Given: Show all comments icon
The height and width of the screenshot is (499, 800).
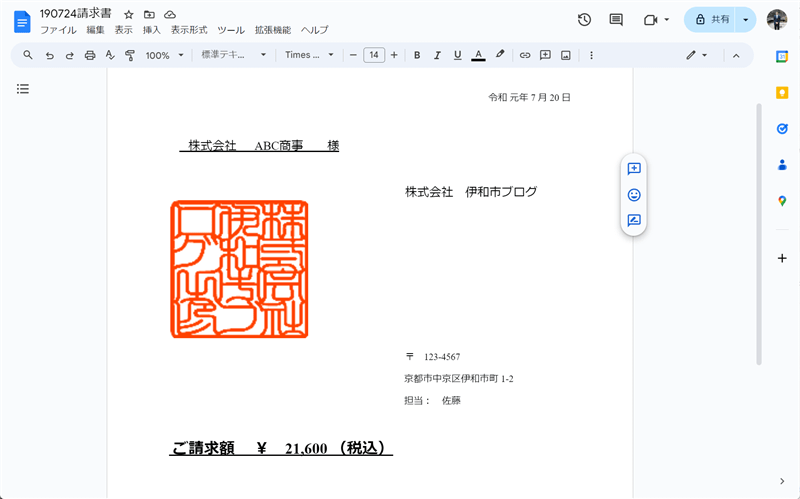Looking at the screenshot, I should (x=616, y=20).
